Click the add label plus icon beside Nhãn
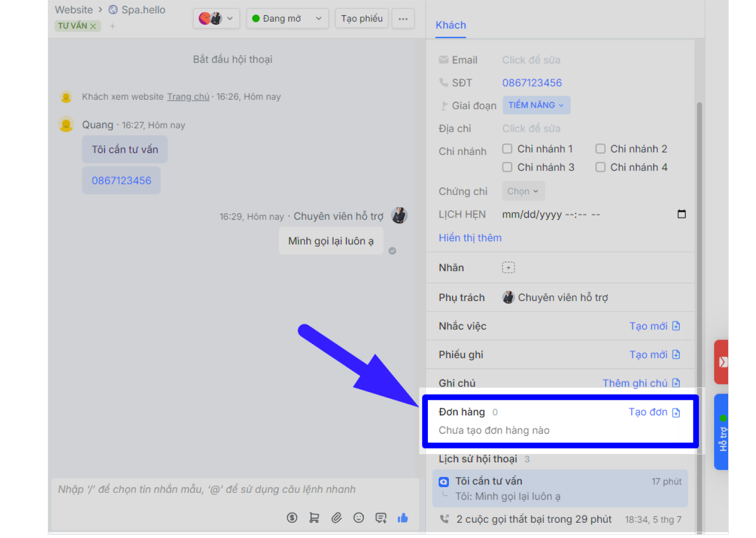Viewport: 756px width, 538px height. point(508,267)
